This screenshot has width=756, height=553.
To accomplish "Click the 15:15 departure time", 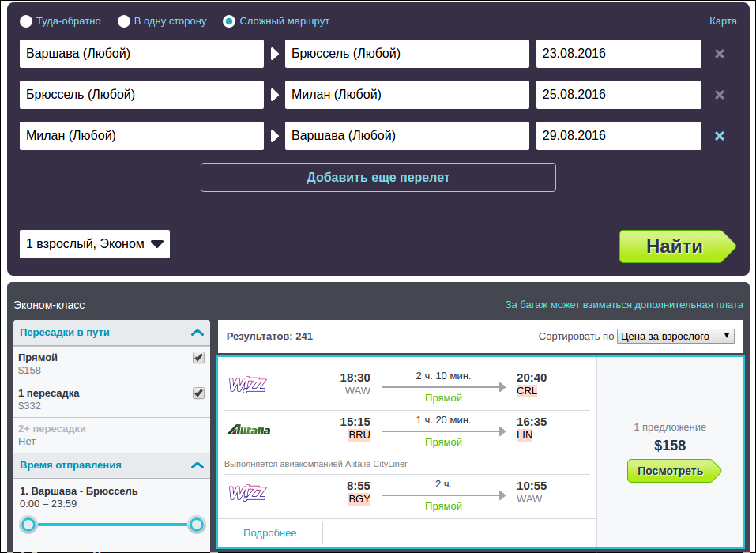I will point(355,422).
